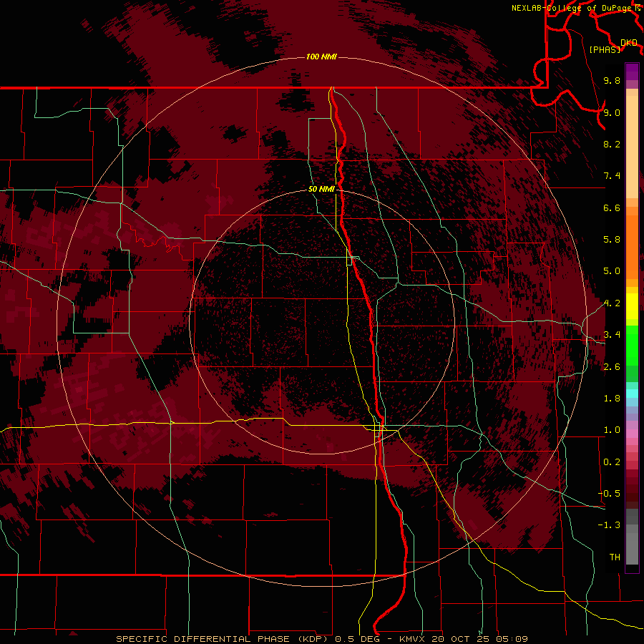Click the 6.6 value on the scale
The image size is (644, 644).
(x=612, y=208)
